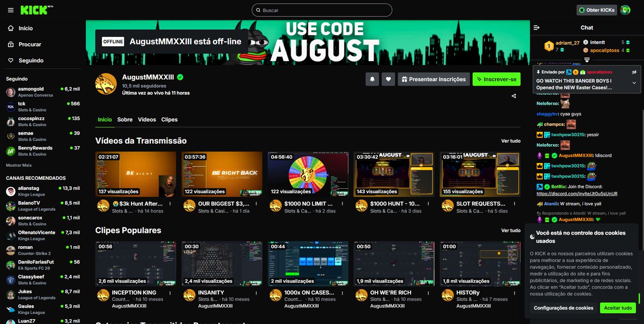Collapse the chat panel with the arrow icon
Image resolution: width=644 pixels, height=324 pixels.
click(537, 27)
